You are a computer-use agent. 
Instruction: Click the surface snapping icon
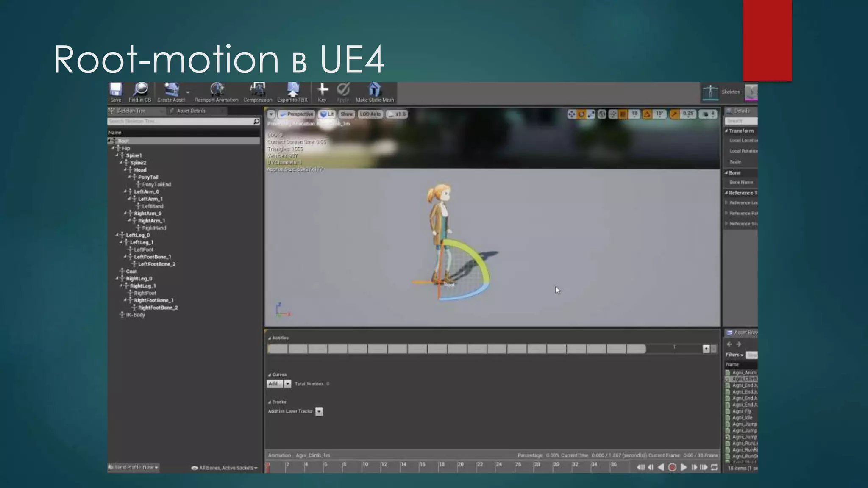click(x=613, y=114)
